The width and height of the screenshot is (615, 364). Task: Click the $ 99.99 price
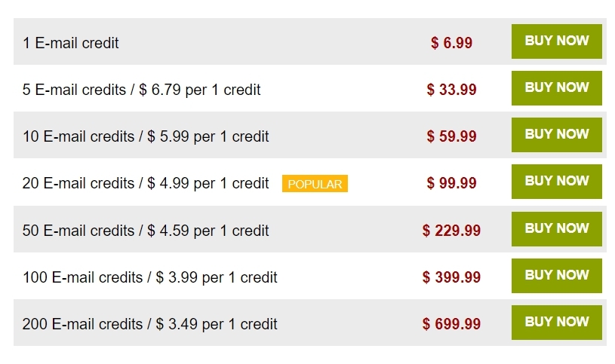click(451, 183)
